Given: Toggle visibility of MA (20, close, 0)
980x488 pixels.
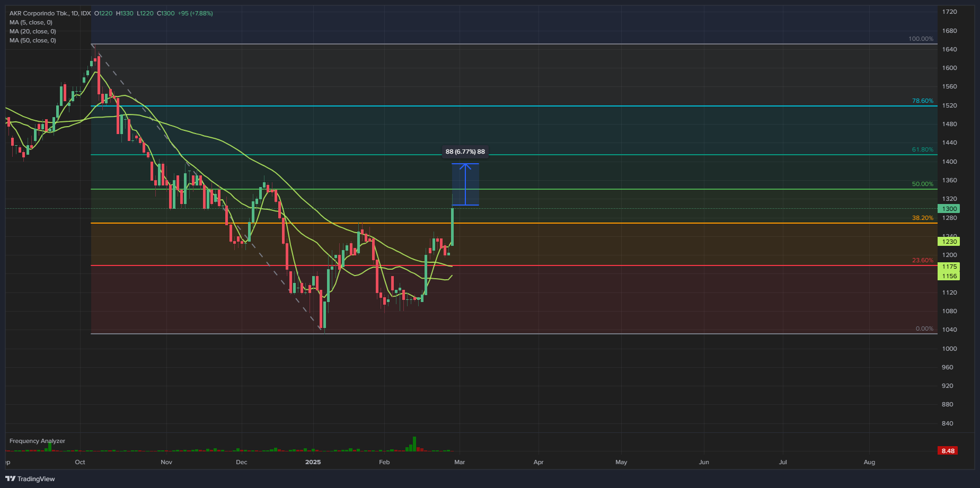Looking at the screenshot, I should click(32, 31).
